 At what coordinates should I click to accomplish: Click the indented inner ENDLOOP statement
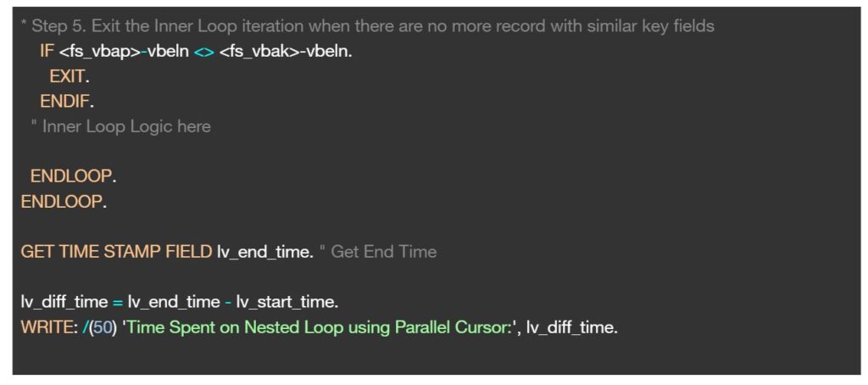pos(71,176)
